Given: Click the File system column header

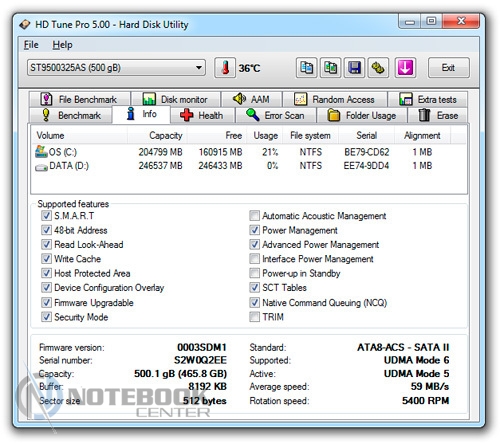Looking at the screenshot, I should coord(310,135).
